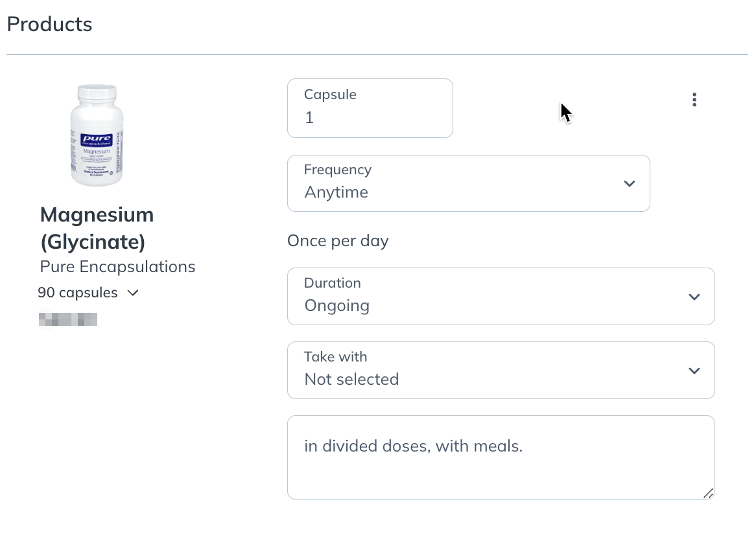Image resolution: width=756 pixels, height=539 pixels.
Task: Click the blurred price under 90 capsules
Action: coord(68,319)
